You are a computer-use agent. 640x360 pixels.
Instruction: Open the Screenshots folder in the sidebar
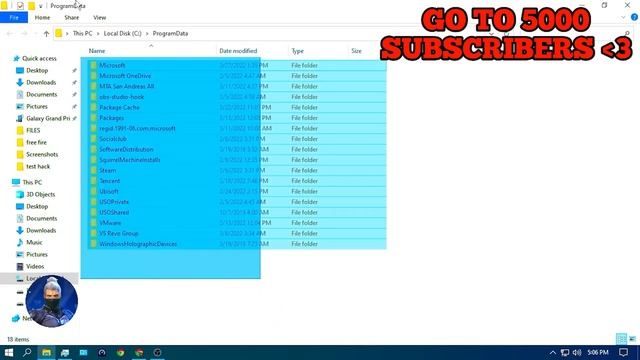click(x=42, y=155)
